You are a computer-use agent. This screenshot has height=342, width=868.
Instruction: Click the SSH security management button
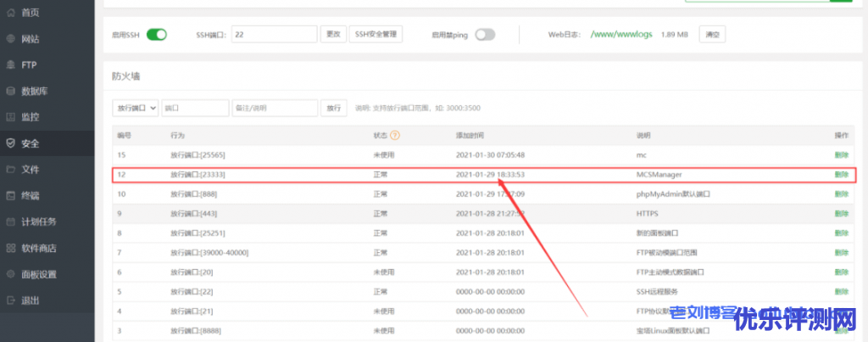[x=376, y=35]
